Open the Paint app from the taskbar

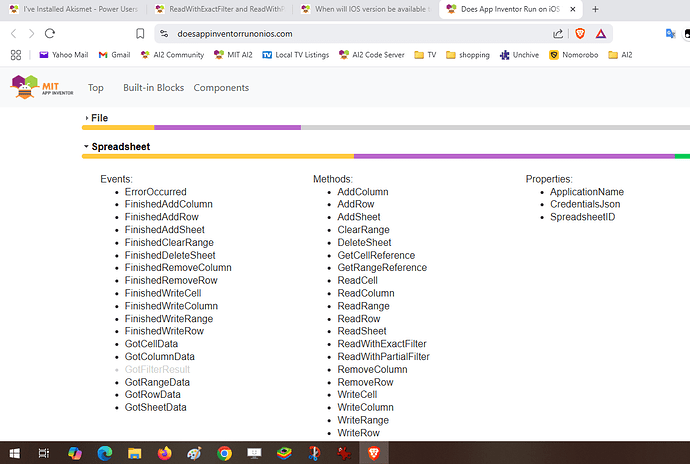194,453
